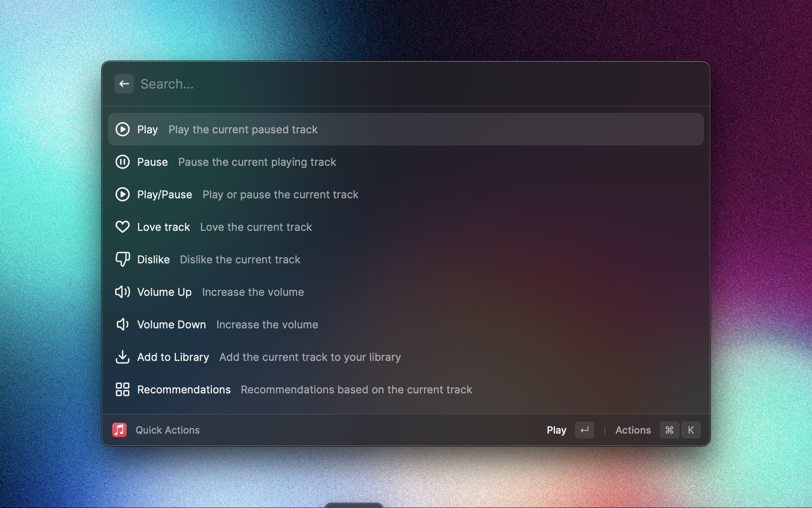Click the Add to Library download icon
Screen dimensions: 812x508
[x=122, y=357]
